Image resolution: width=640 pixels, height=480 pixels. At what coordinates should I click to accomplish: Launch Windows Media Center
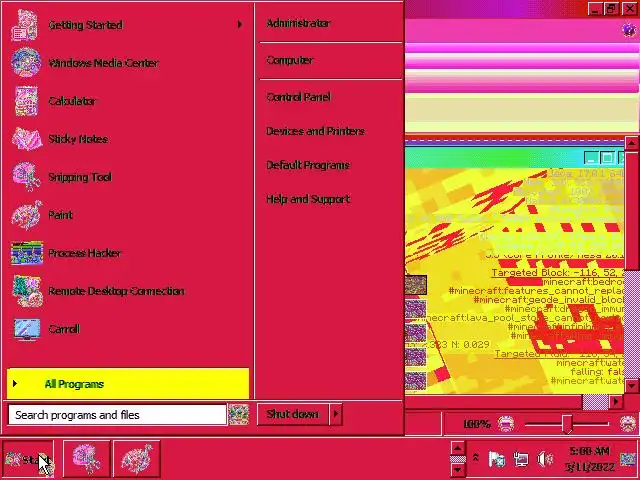click(127, 63)
